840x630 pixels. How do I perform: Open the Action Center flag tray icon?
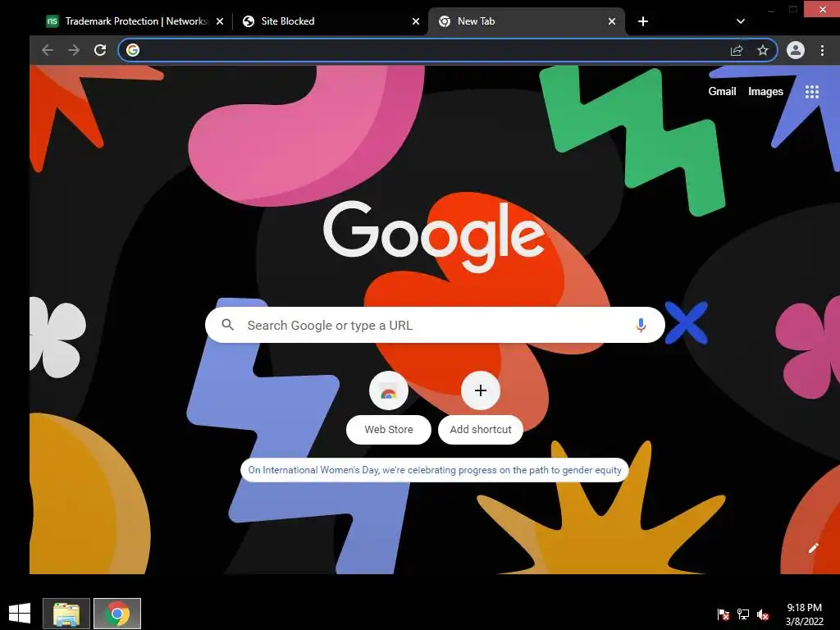(723, 614)
